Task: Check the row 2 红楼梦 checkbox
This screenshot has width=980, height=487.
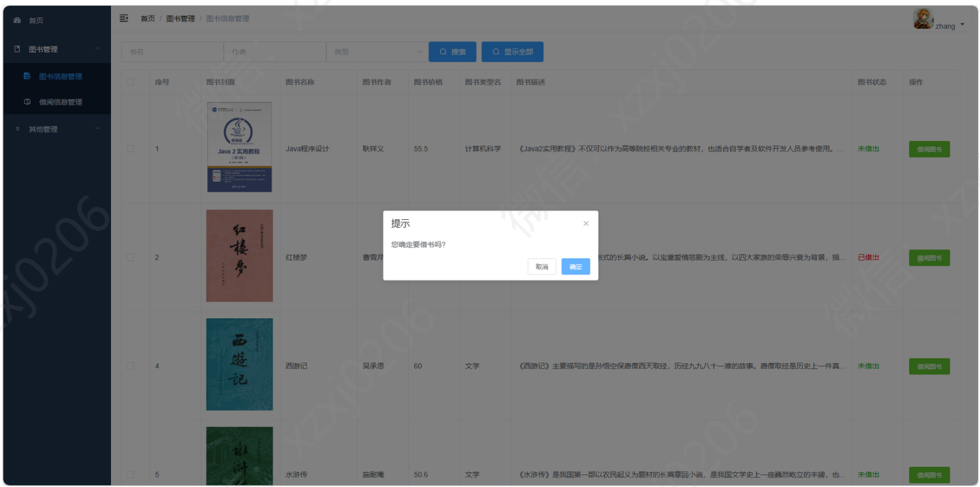Action: tap(130, 258)
